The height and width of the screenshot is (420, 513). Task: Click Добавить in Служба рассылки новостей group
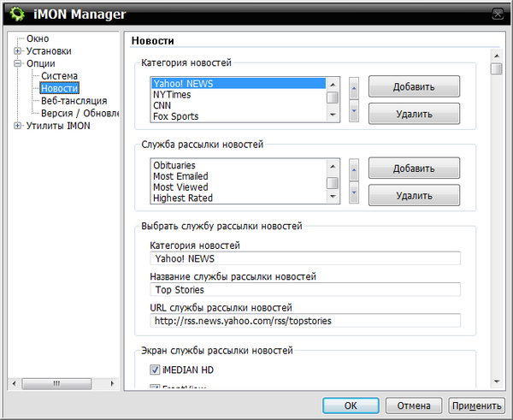pyautogui.click(x=414, y=169)
